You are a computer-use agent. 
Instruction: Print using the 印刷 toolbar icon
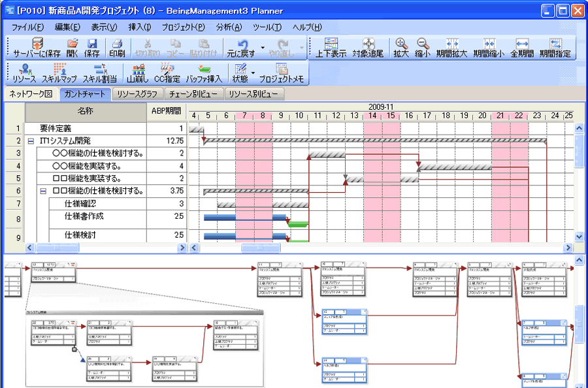point(117,48)
